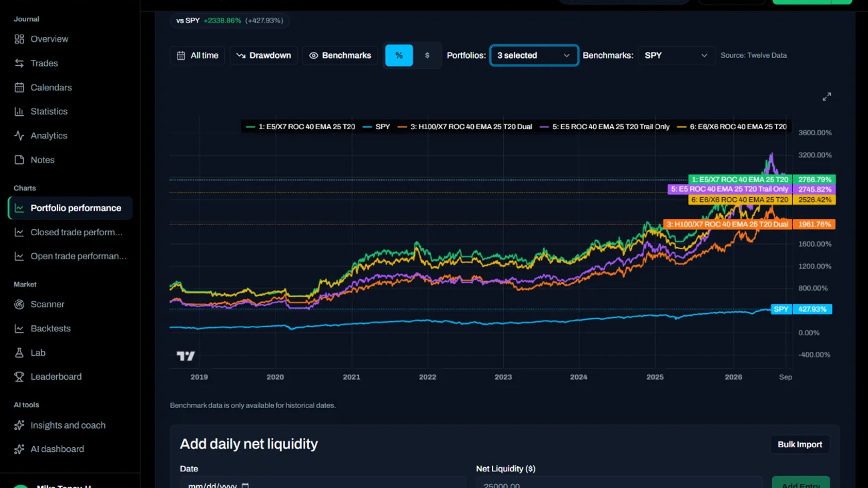Open Open trade performance page

click(x=70, y=256)
